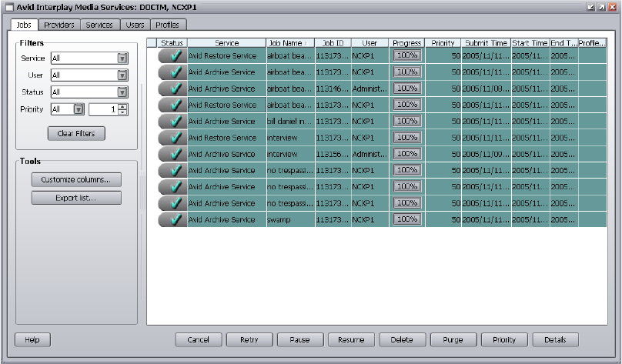Sort by the Progress column header
This screenshot has height=364, width=622.
[407, 43]
